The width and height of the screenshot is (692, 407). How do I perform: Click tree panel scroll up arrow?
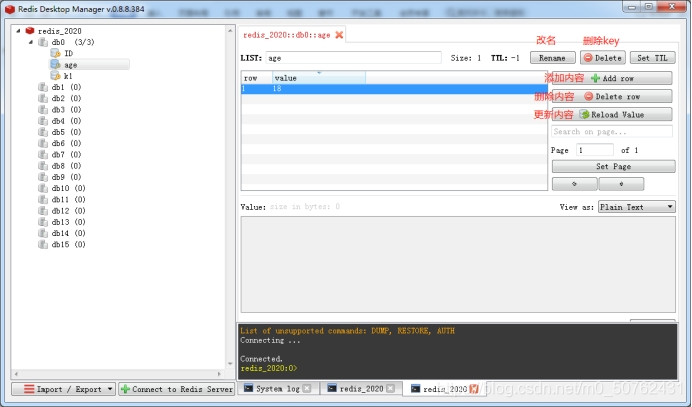pos(230,30)
